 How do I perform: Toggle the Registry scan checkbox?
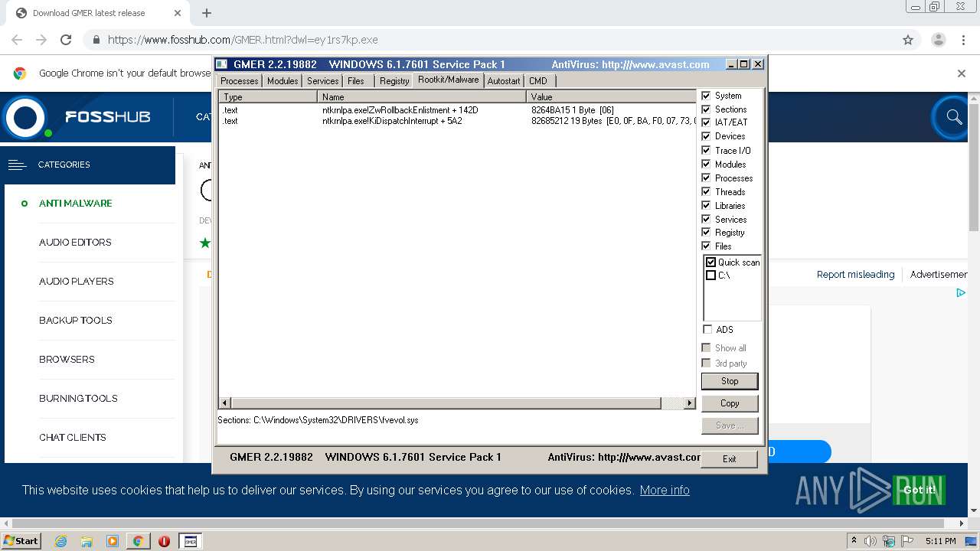pos(706,233)
